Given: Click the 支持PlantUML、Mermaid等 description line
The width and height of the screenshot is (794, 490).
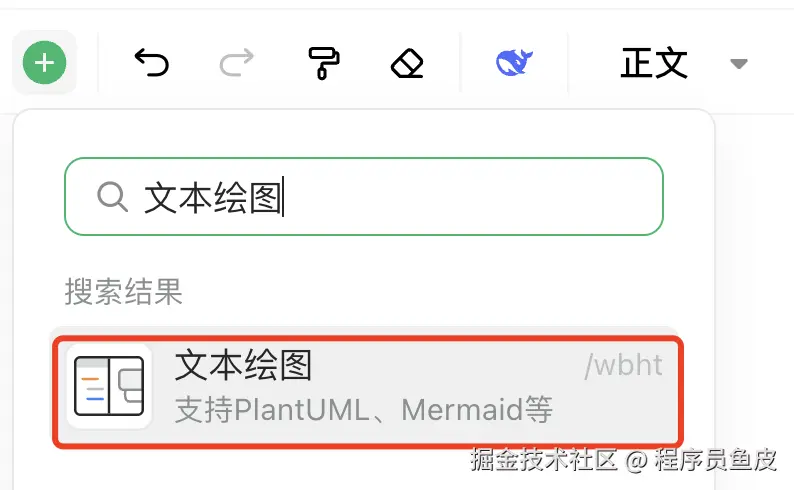Looking at the screenshot, I should 364,410.
